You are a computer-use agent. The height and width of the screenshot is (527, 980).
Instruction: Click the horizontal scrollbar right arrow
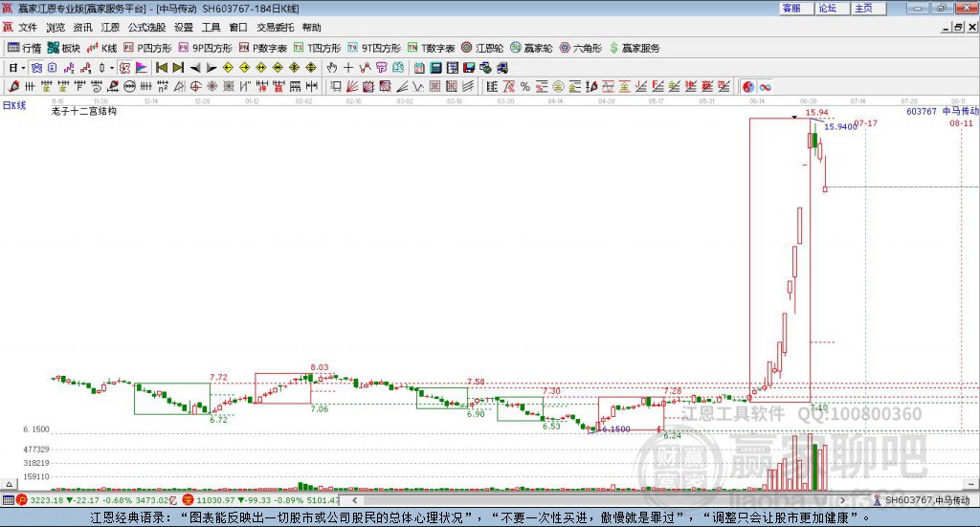pos(842,500)
